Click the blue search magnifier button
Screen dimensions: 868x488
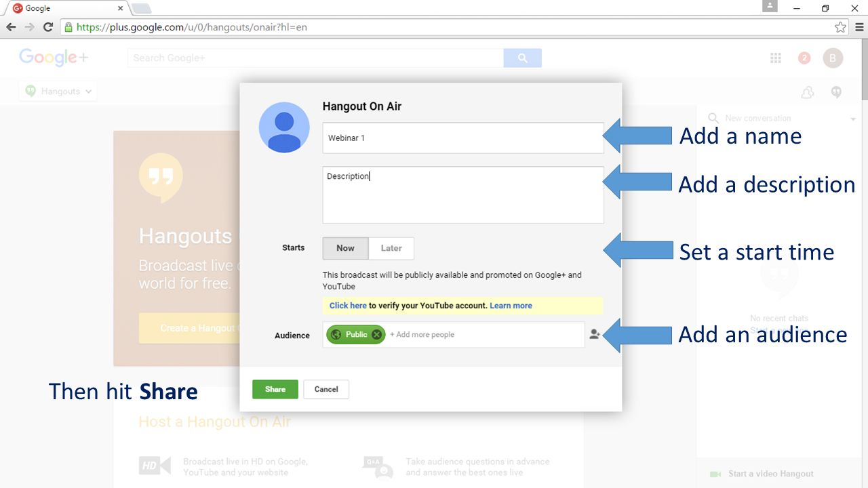[522, 58]
